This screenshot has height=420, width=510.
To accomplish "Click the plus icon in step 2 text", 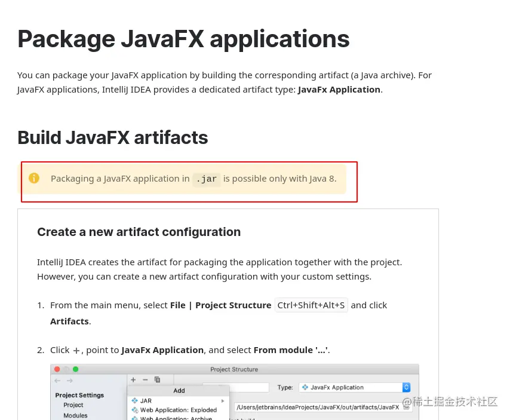I will pos(76,351).
